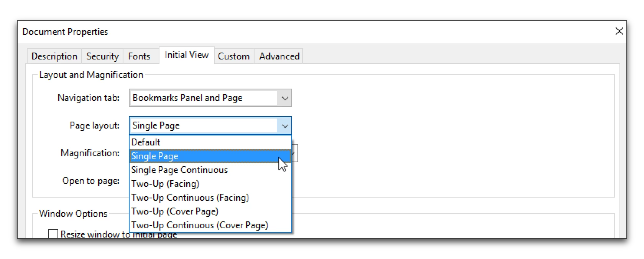Click the Page layout Single Page field
This screenshot has height=259, width=644.
[210, 126]
